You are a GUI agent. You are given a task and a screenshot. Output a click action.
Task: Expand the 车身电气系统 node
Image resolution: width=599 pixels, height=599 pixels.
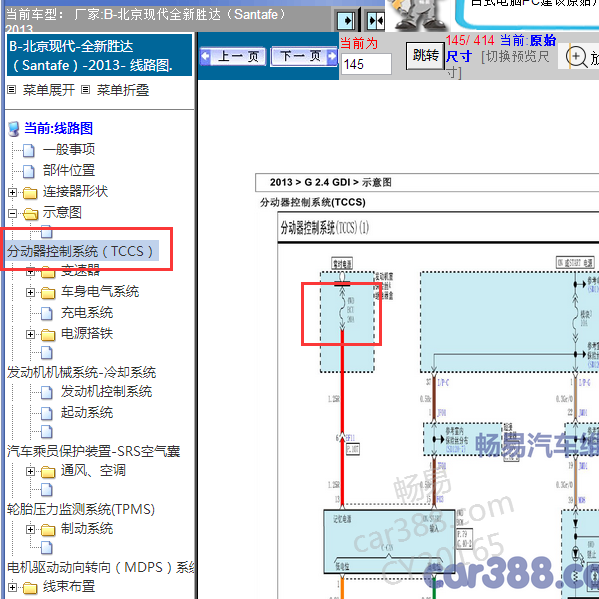tap(31, 293)
